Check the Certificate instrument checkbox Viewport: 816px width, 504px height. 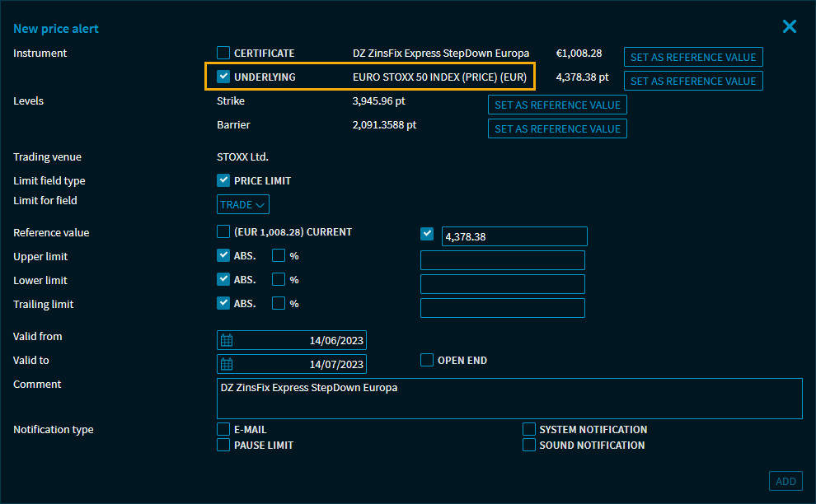coord(223,53)
